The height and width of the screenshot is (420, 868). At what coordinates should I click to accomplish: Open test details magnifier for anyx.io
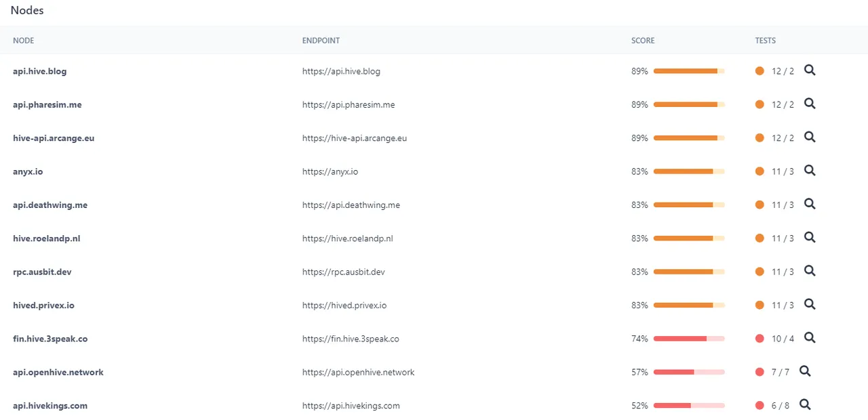tap(810, 171)
